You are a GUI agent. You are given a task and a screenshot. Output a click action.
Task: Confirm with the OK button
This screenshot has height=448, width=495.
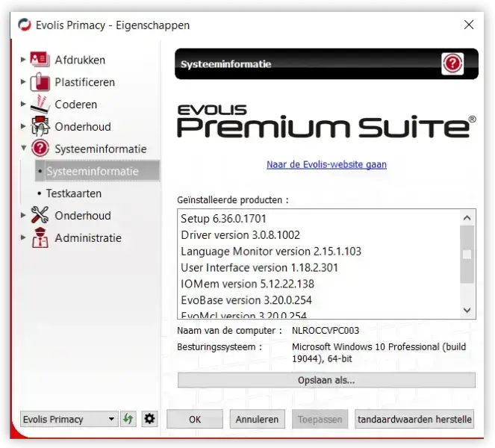(195, 420)
